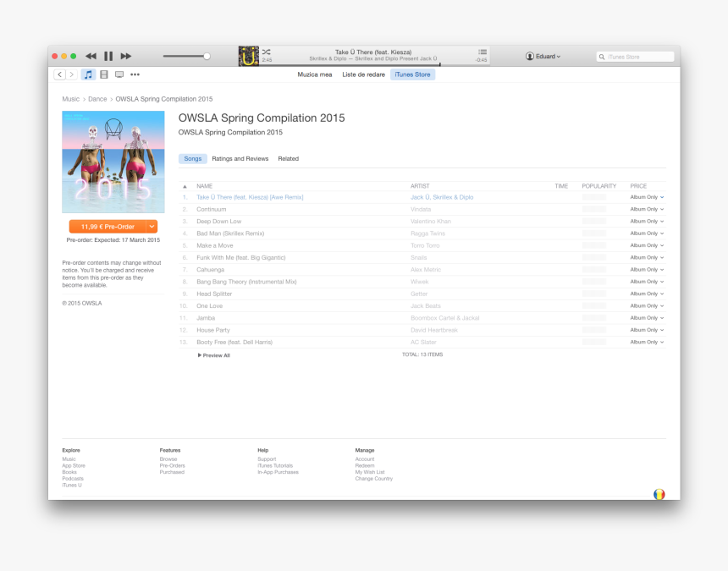
Task: Open the Album Only dropdown for Take Ü There
Action: tap(647, 197)
